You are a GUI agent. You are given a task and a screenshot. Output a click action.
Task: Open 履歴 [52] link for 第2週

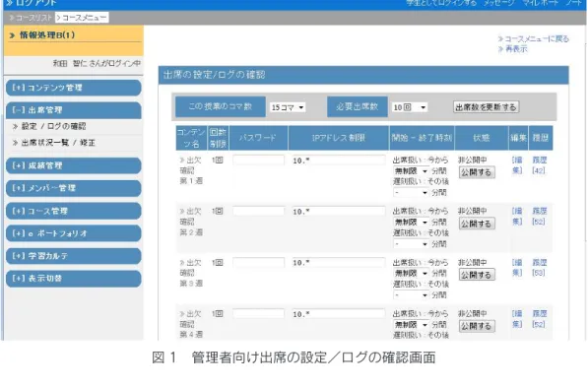point(540,217)
